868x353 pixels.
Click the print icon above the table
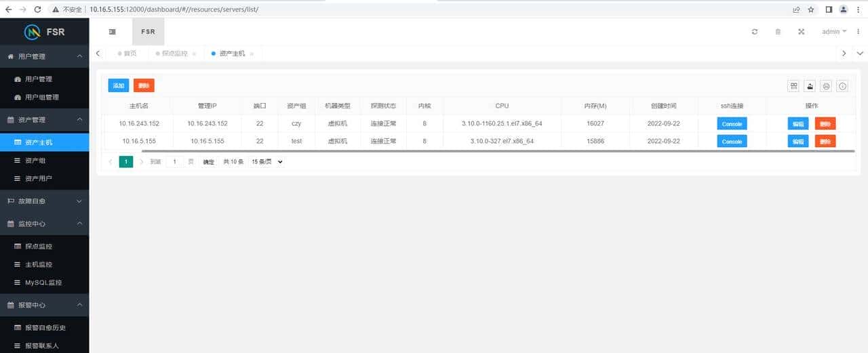[826, 86]
